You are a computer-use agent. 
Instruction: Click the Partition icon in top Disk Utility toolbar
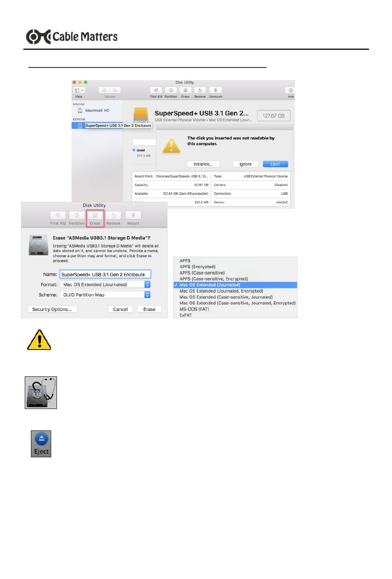(x=170, y=90)
